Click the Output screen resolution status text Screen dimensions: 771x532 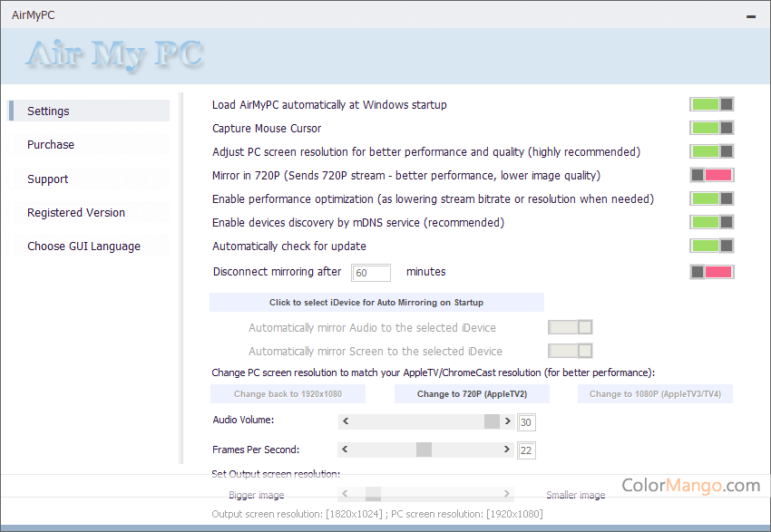click(x=377, y=514)
